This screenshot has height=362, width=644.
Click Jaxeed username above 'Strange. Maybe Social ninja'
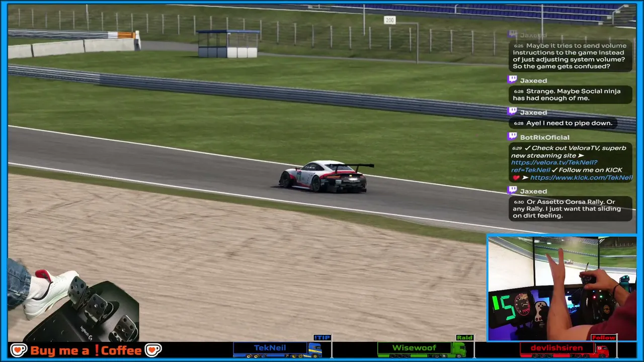(533, 80)
